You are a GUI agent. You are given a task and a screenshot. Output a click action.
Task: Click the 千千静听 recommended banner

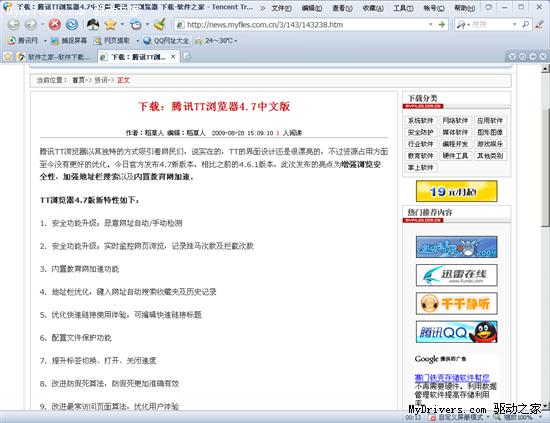point(456,303)
